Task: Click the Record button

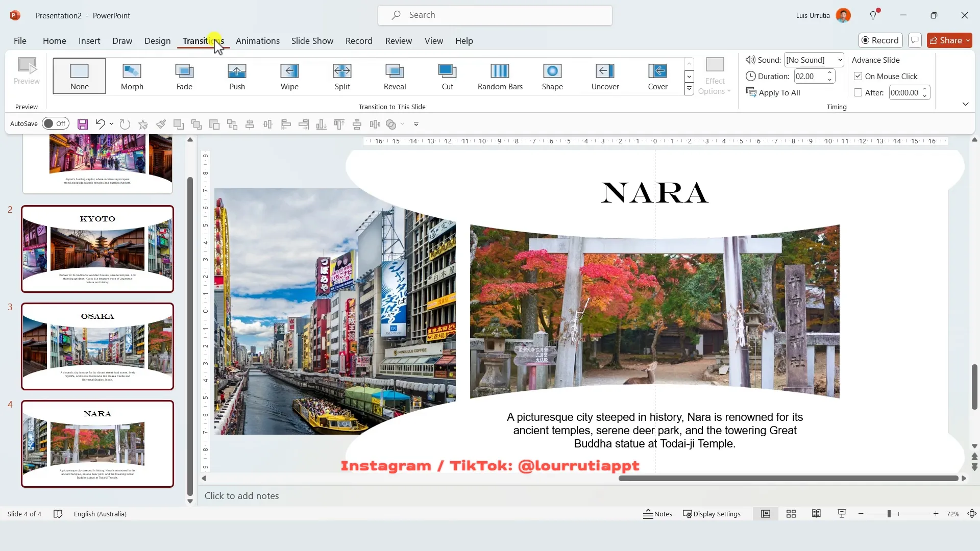Action: [x=880, y=40]
